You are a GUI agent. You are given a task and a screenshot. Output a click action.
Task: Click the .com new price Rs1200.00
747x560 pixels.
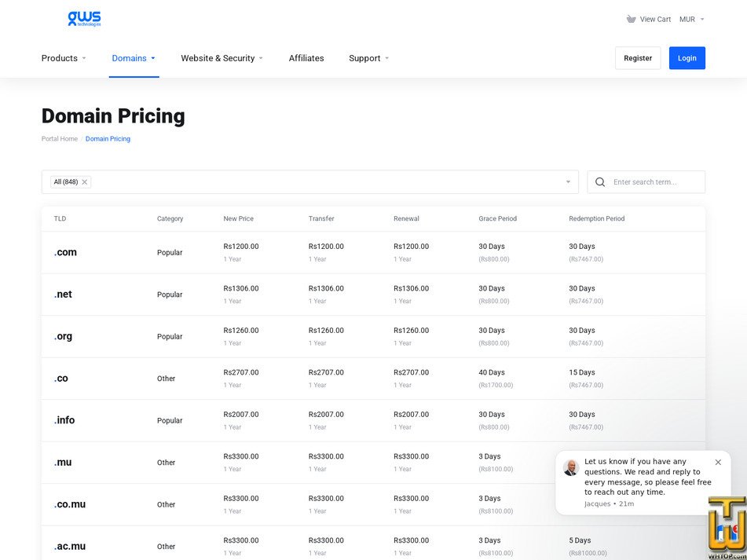(241, 246)
